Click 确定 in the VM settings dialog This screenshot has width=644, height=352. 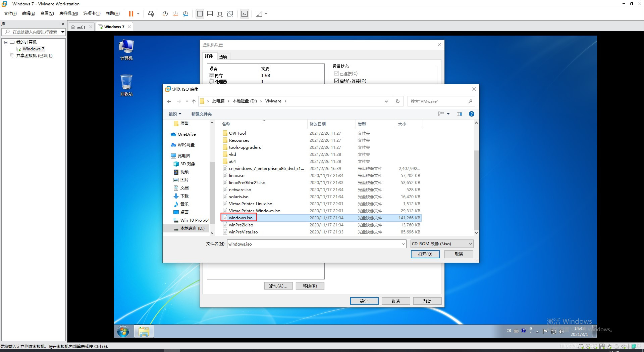click(364, 301)
